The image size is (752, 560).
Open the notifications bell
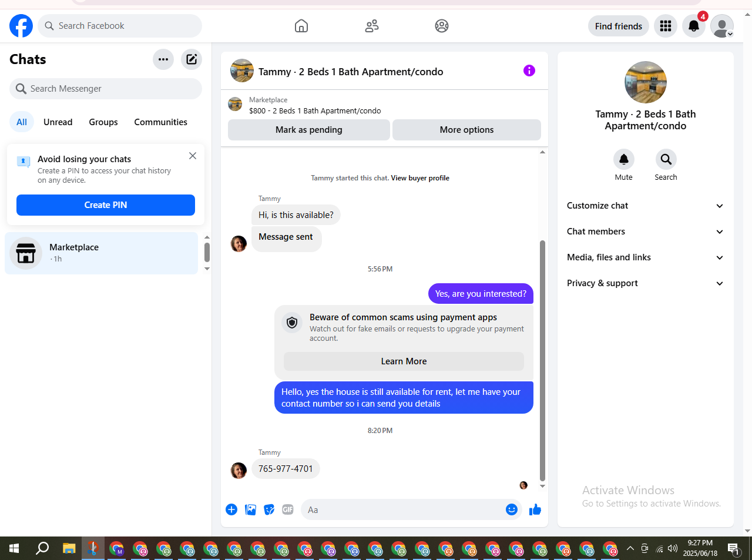694,26
